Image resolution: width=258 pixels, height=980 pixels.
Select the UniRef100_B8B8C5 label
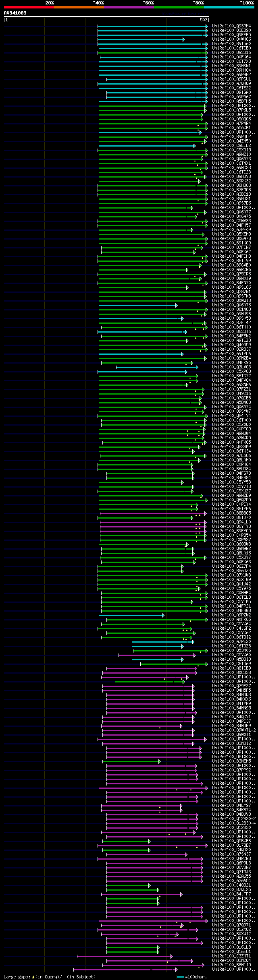pyautogui.click(x=231, y=513)
